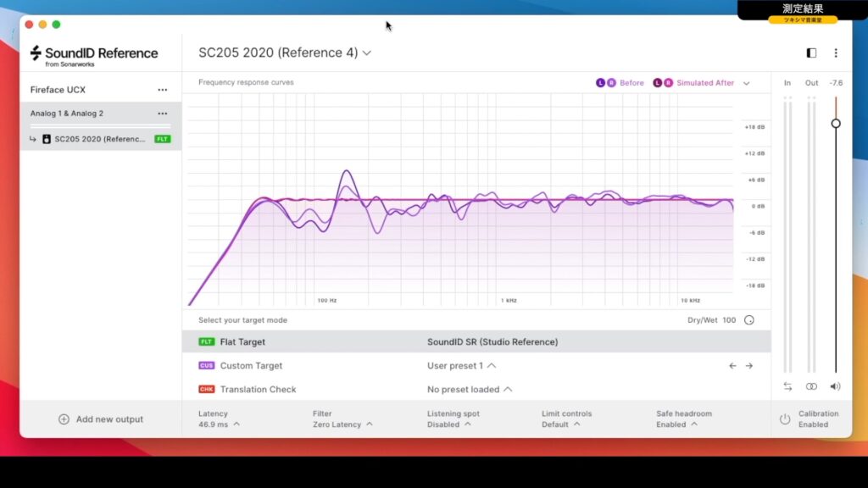Click the Simulated After legend label
Viewport: 868px width, 488px height.
tap(705, 83)
